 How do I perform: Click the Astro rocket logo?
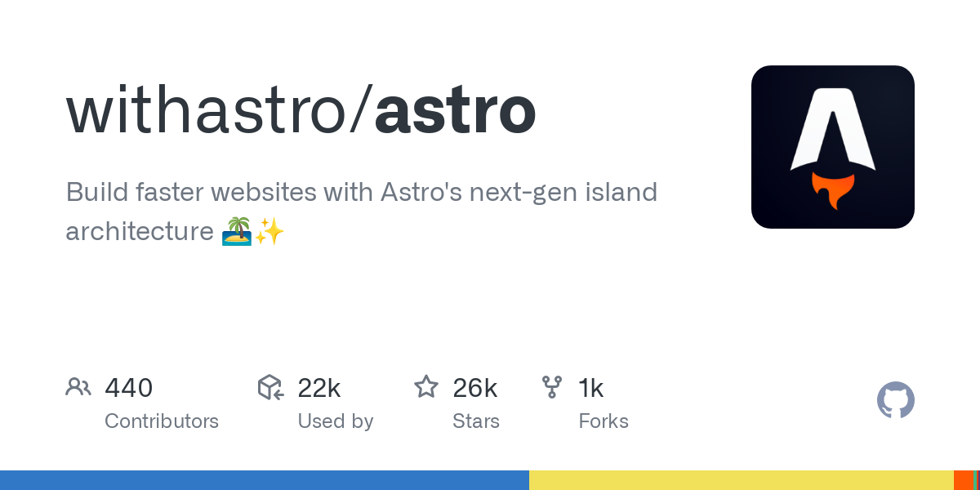pyautogui.click(x=832, y=147)
